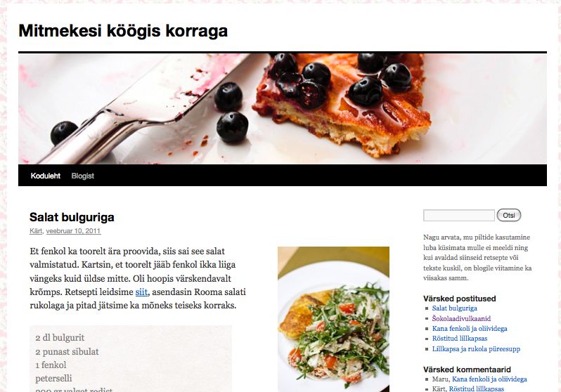Click the blueberry waffle header image
The height and width of the screenshot is (392, 561).
tap(283, 109)
